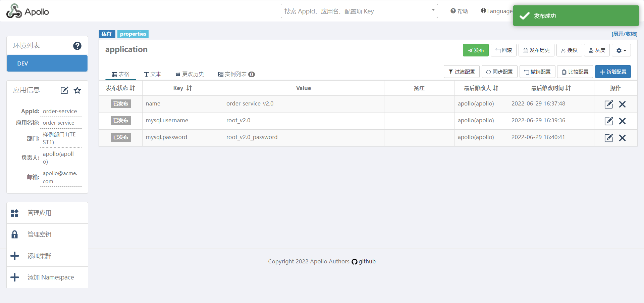Favorite the app with the star icon
644x303 pixels.
coord(77,90)
